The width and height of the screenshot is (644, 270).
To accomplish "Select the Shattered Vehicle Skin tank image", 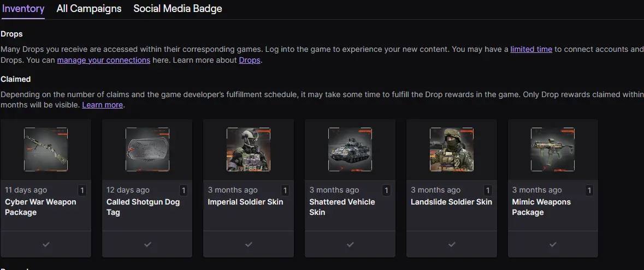I will pyautogui.click(x=350, y=149).
